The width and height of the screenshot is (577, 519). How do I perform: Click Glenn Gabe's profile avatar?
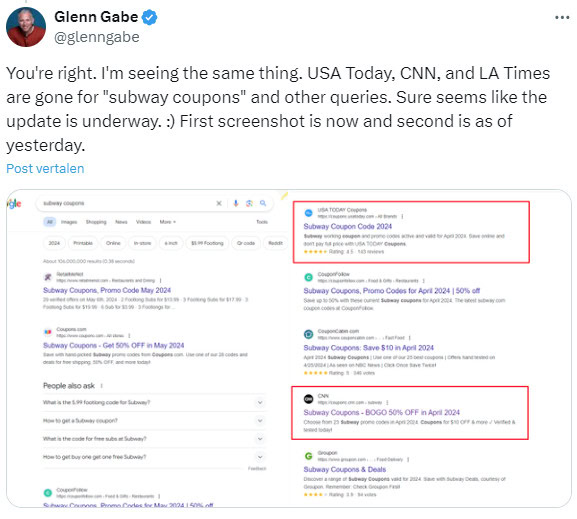coord(26,27)
